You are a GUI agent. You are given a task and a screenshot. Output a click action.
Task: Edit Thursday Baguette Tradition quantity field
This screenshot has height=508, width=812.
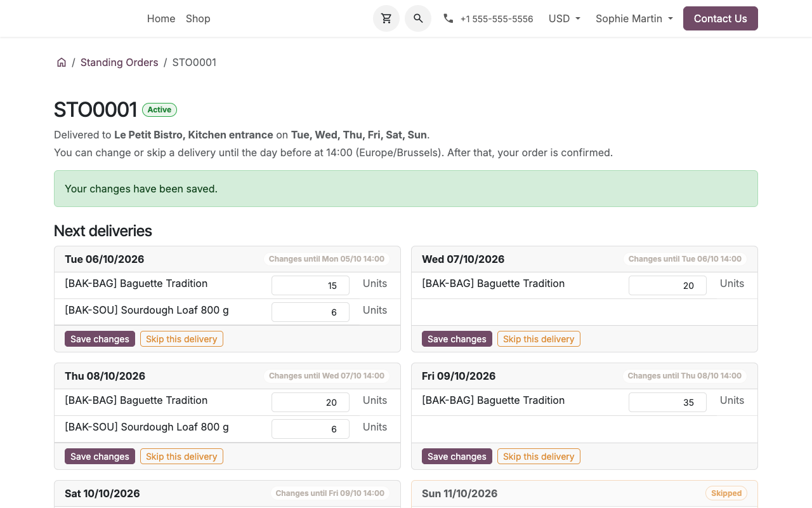(x=310, y=403)
